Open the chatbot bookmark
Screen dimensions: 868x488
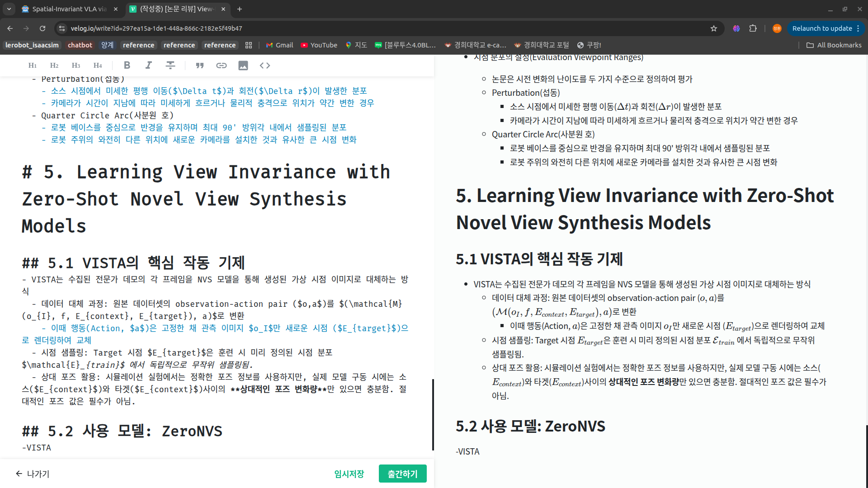(x=80, y=45)
